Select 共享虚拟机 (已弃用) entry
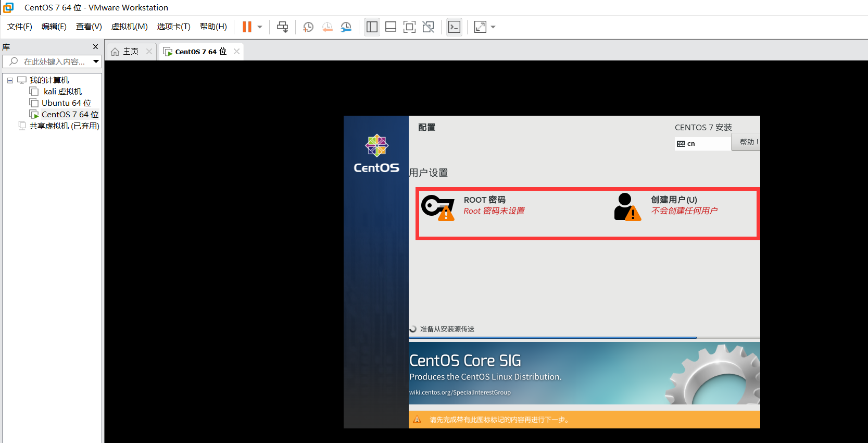Viewport: 868px width, 443px height. [x=64, y=126]
